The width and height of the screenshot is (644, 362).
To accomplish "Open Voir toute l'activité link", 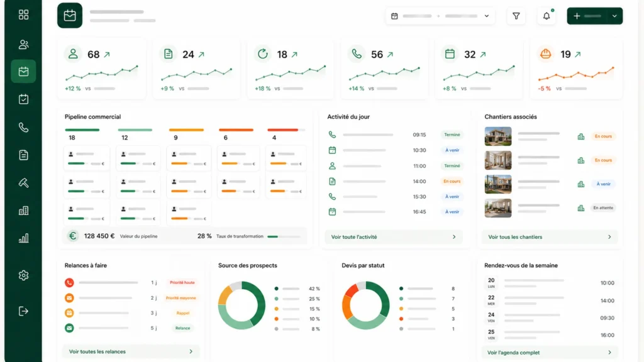I will point(394,237).
